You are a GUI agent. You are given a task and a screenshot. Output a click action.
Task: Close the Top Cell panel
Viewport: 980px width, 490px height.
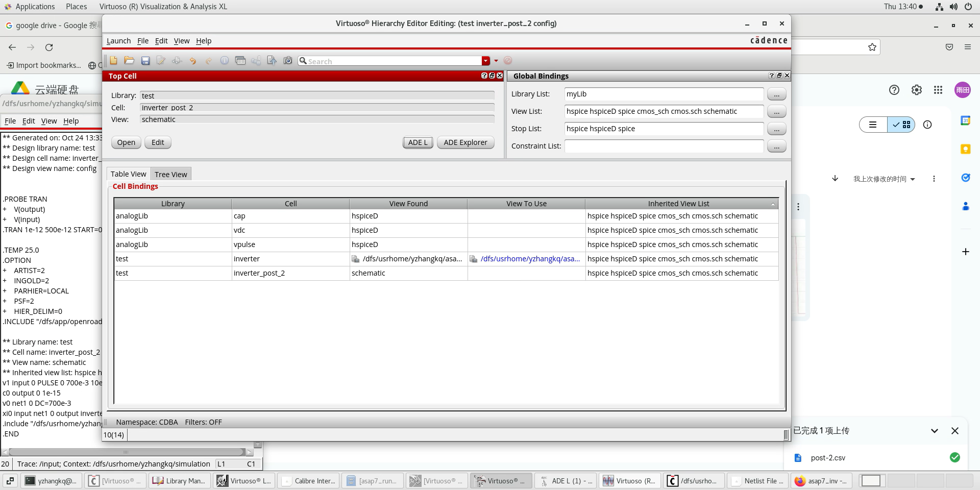click(x=500, y=76)
